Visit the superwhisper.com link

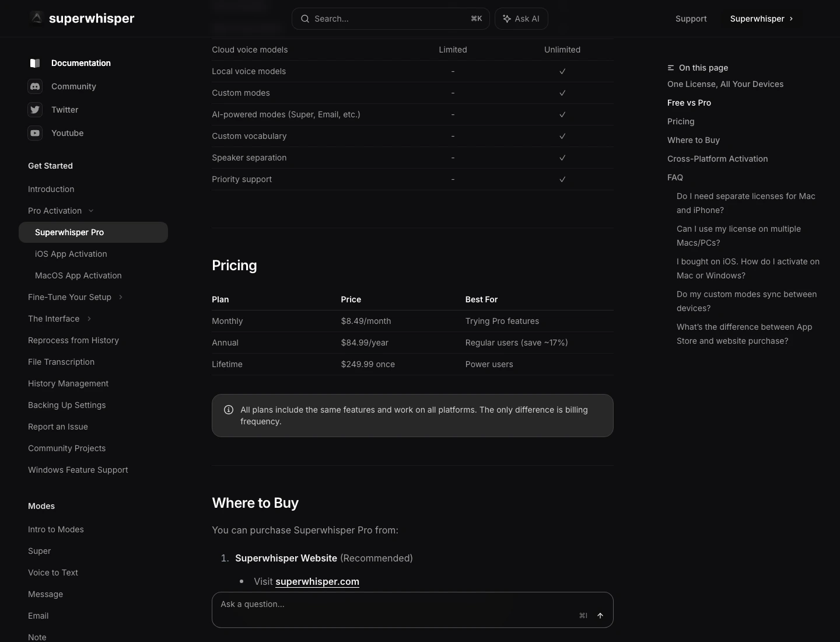tap(317, 581)
